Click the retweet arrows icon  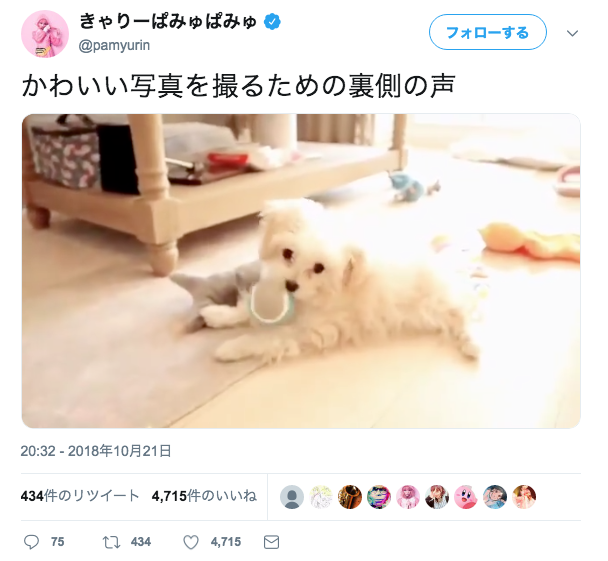111,542
